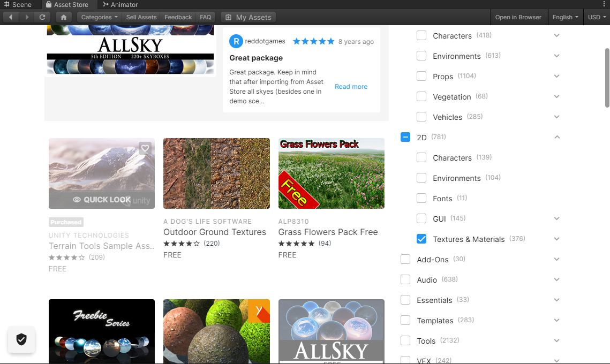Open the English language dropdown
The image size is (610, 364).
565,17
